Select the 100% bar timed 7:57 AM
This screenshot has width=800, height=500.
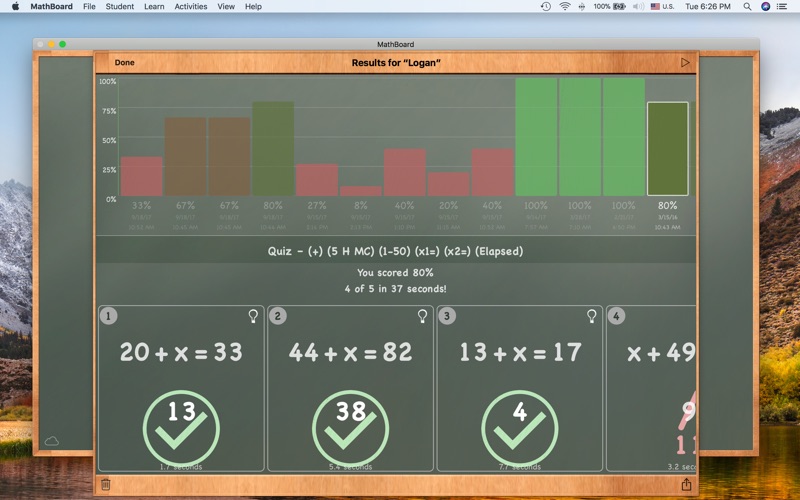(x=536, y=137)
